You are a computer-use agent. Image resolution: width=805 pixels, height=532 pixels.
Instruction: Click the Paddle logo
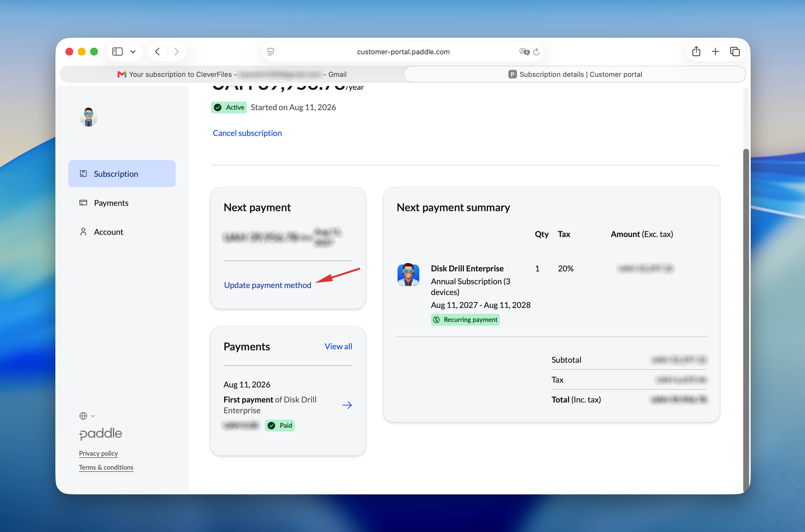[x=100, y=434]
